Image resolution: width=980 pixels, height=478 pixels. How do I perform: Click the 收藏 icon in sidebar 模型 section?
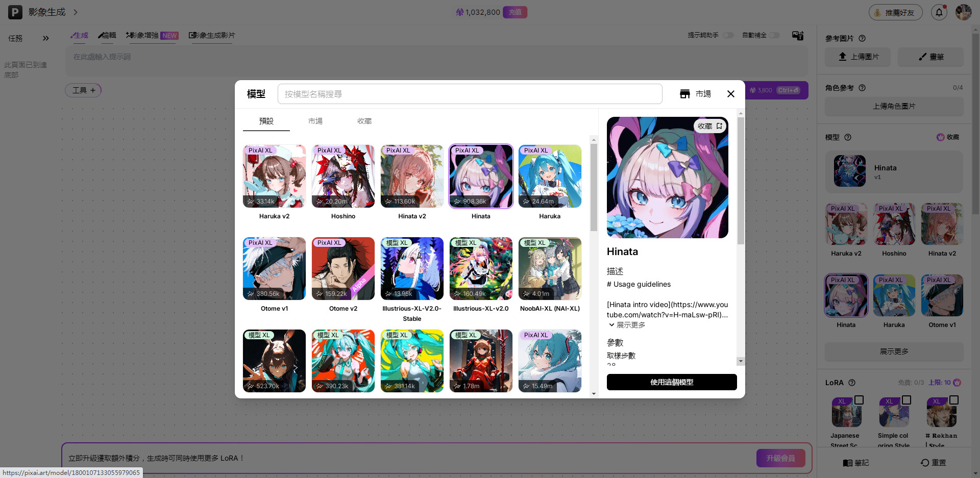948,137
